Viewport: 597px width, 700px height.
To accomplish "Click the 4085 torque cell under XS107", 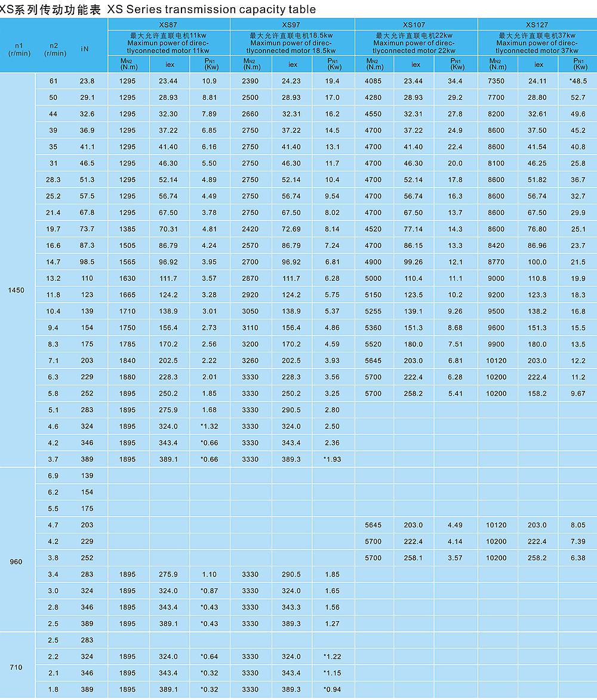I will [x=373, y=81].
